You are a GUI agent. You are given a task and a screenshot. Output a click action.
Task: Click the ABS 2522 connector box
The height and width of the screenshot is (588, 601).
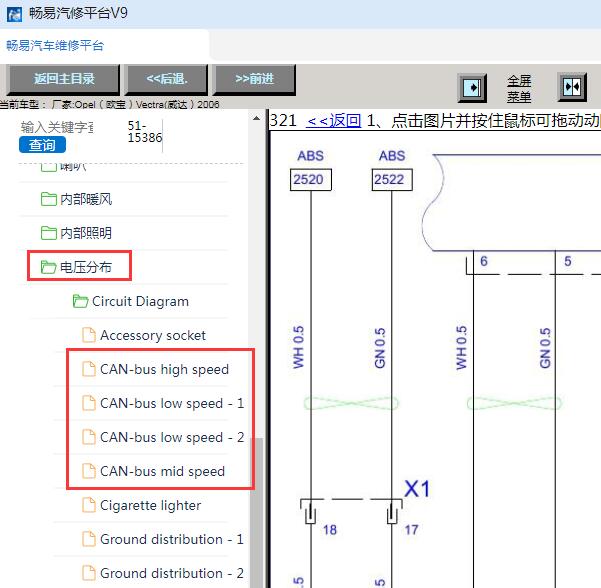pos(392,179)
